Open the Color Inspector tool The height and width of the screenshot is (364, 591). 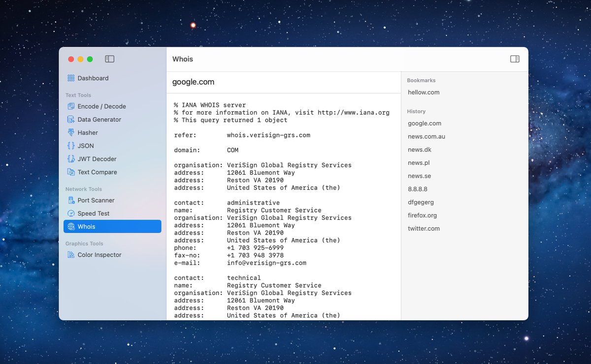click(112, 255)
